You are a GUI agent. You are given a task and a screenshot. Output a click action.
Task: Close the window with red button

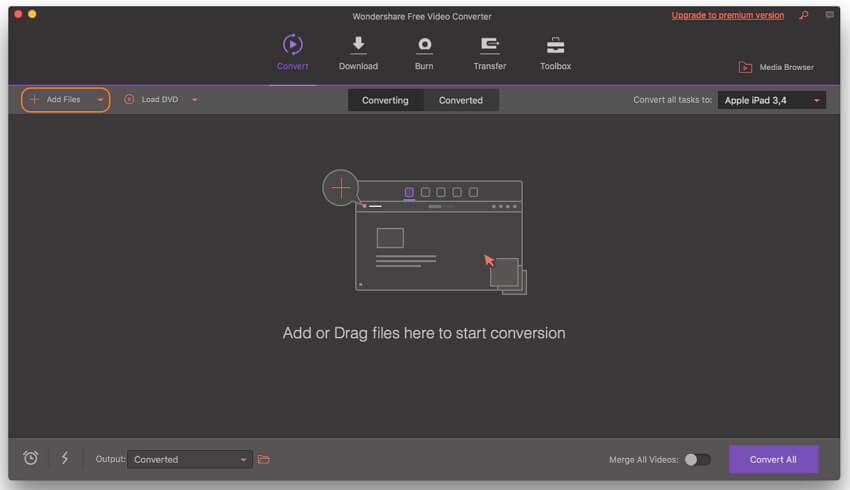(x=18, y=14)
